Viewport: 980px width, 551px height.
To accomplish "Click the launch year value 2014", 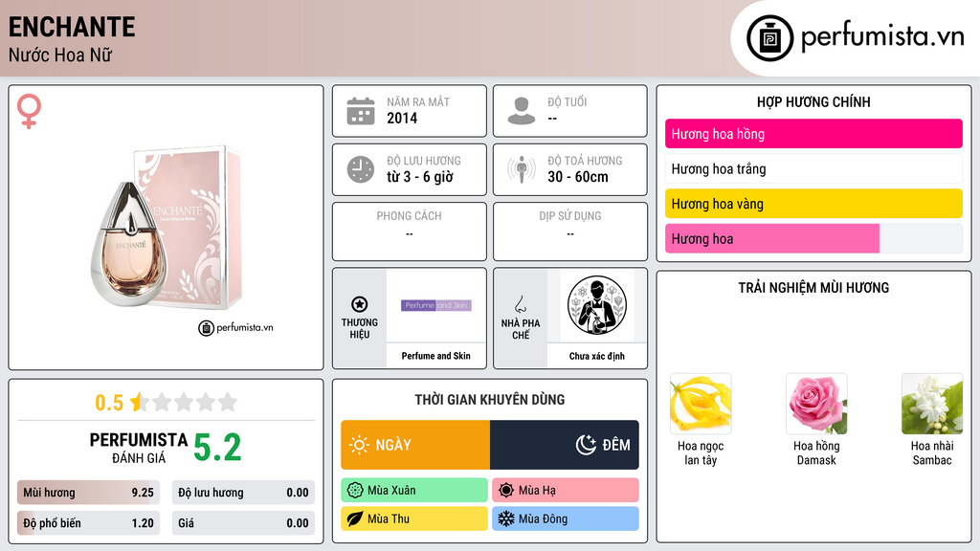I will [402, 118].
